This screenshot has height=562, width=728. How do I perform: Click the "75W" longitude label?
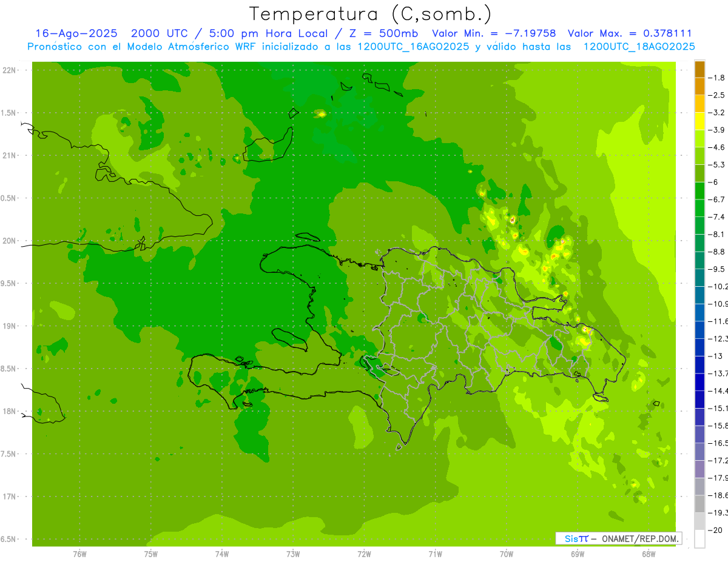150,554
